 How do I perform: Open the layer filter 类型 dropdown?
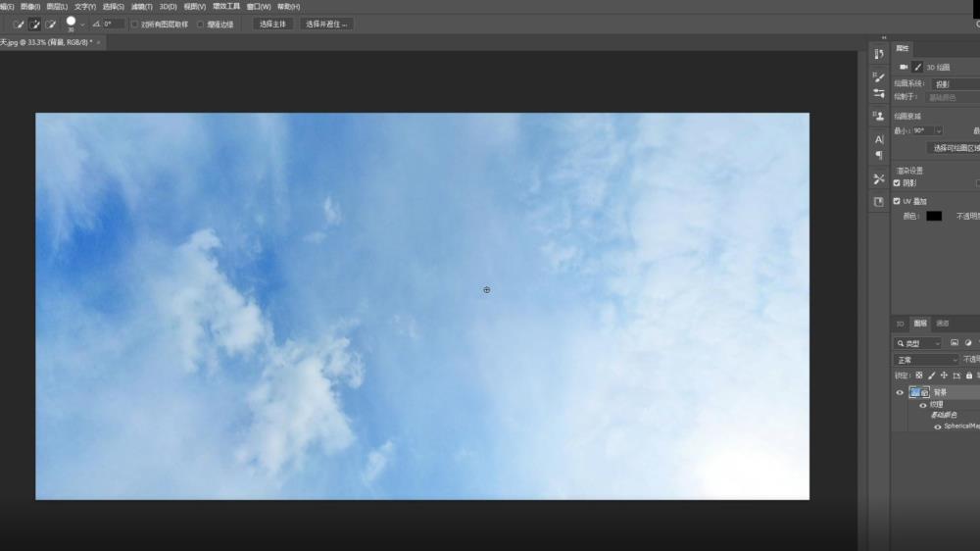[917, 343]
